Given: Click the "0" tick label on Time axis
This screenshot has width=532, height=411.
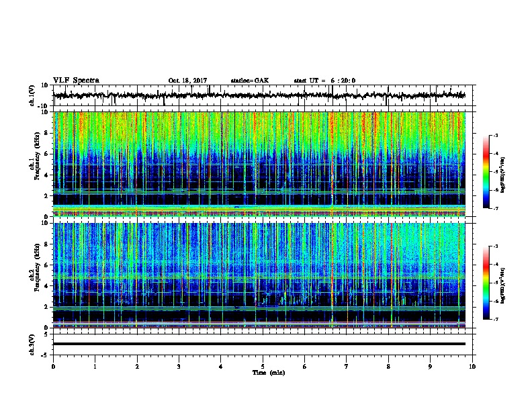Looking at the screenshot, I should click(53, 367).
